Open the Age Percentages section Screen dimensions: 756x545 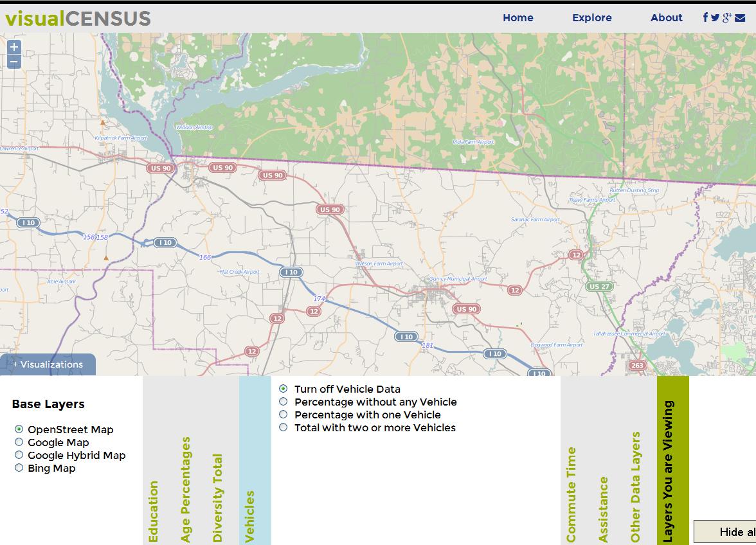pos(186,488)
